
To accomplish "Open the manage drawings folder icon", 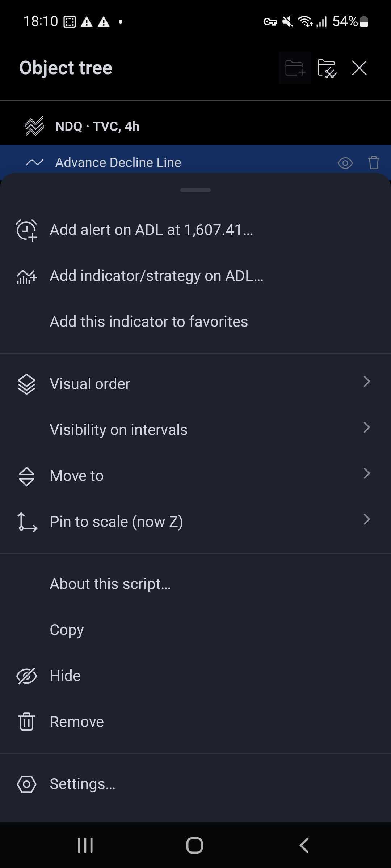I will (327, 68).
